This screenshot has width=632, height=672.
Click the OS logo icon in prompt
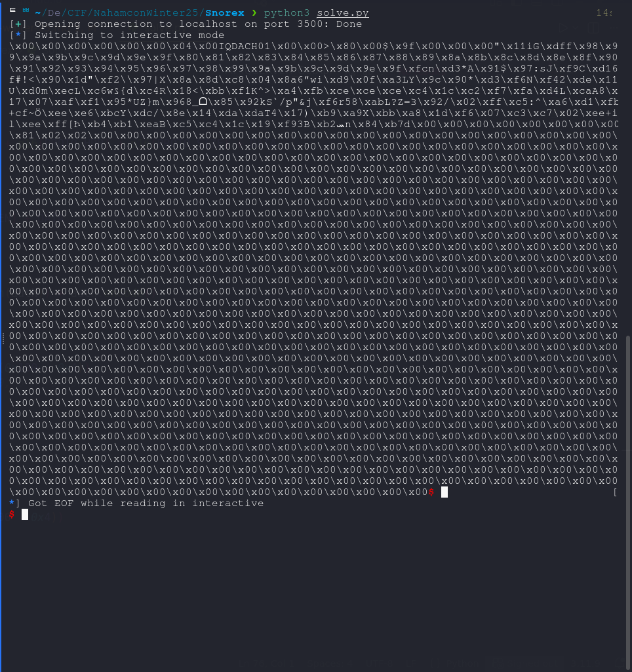tap(26, 12)
